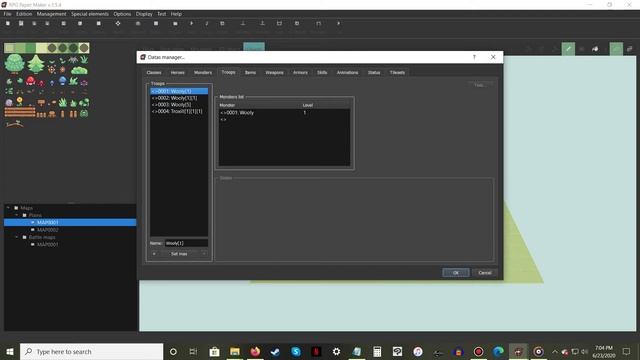
Task: Open File Explorer from the taskbar
Action: point(235,351)
